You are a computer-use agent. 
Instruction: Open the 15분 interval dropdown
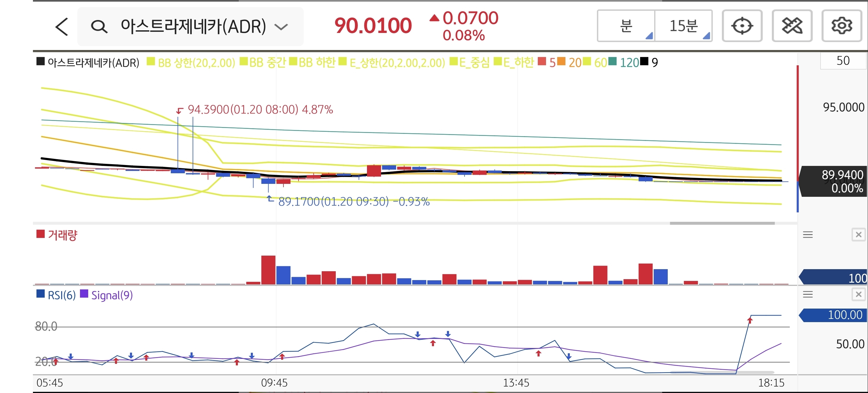(684, 26)
